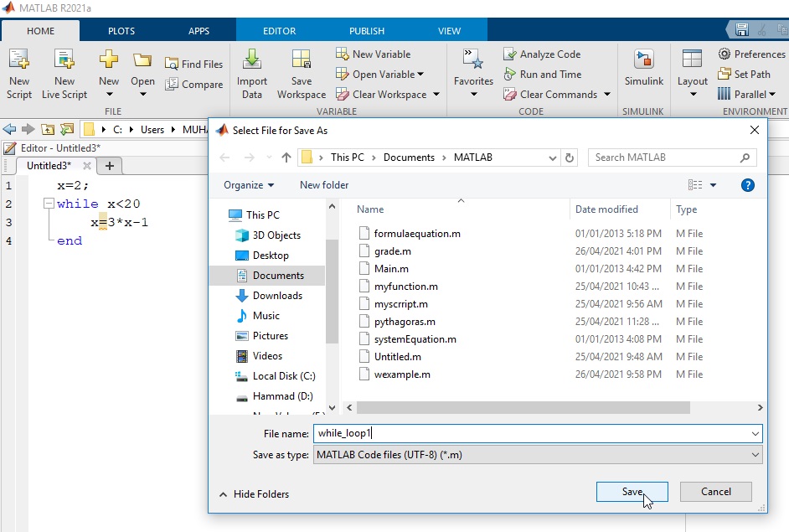Screen dimensions: 789x532
Task: Click the search magnifier in Search MATLAB
Action: 745,158
